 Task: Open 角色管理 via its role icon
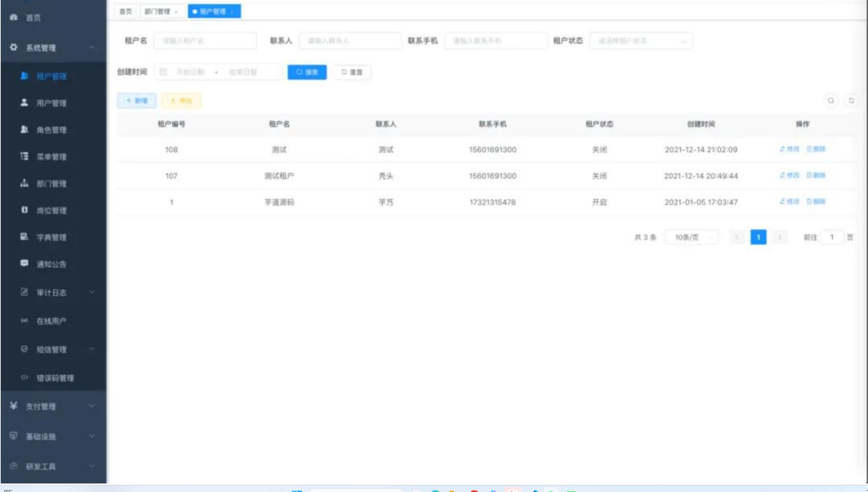tap(24, 130)
